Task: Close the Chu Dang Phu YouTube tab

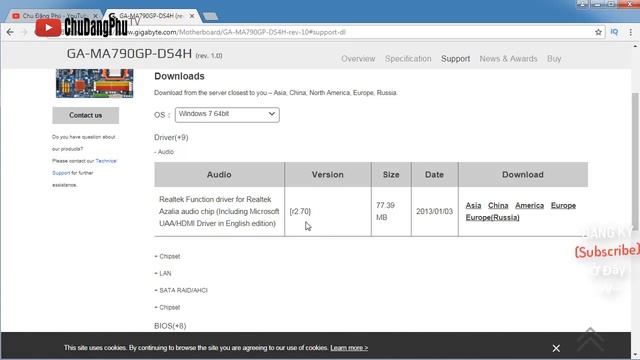Action: coord(96,16)
